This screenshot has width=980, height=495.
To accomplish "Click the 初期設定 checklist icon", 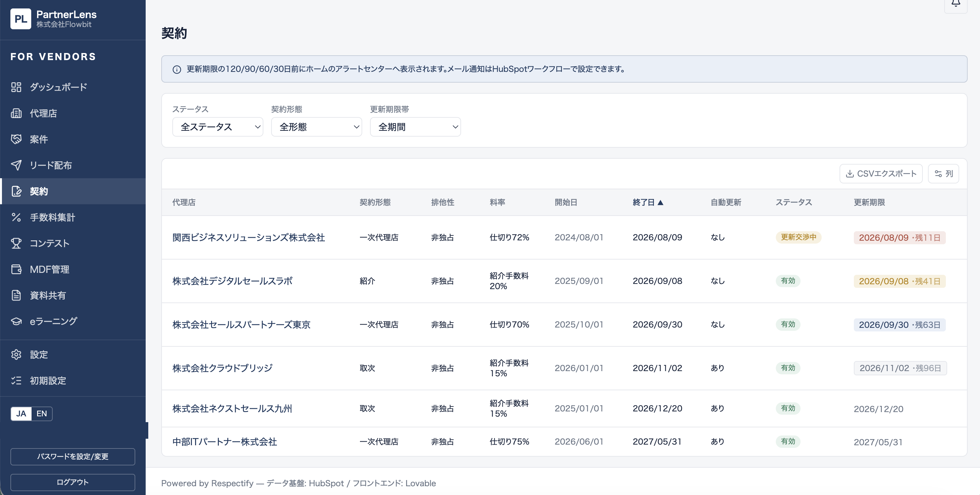I will coord(16,381).
